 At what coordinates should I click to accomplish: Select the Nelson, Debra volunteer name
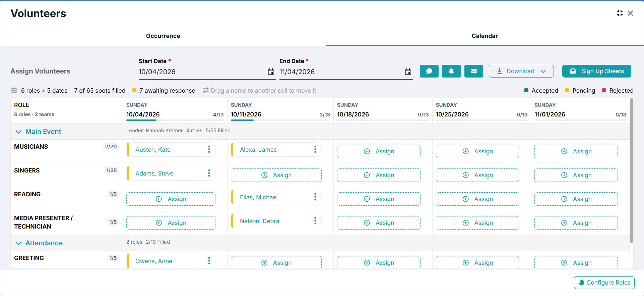click(259, 221)
